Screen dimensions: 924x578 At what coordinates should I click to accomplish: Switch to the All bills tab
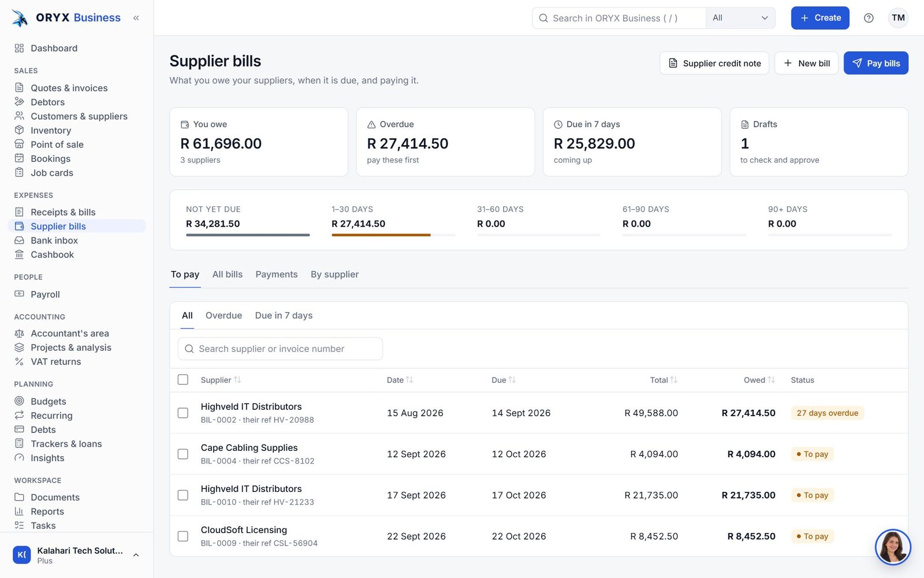pyautogui.click(x=228, y=275)
